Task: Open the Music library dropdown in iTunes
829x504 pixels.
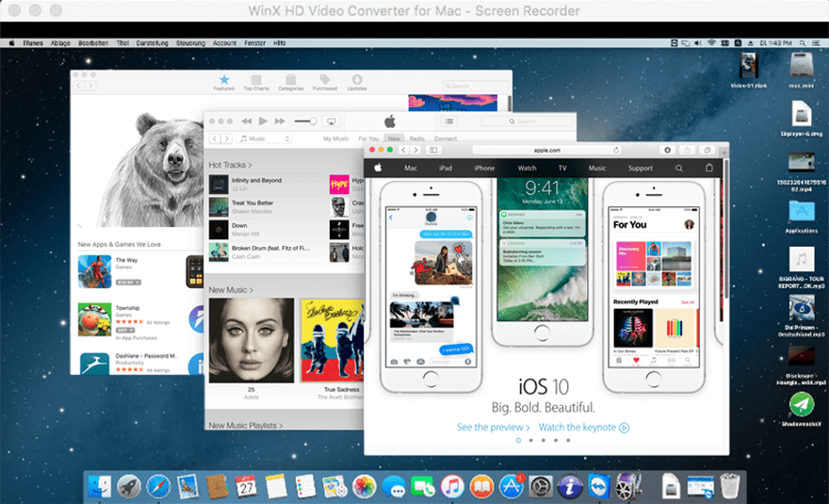Action: point(265,138)
